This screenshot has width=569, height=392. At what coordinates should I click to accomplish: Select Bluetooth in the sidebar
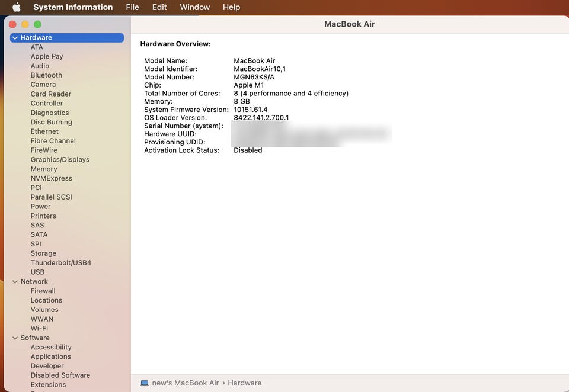pyautogui.click(x=46, y=75)
